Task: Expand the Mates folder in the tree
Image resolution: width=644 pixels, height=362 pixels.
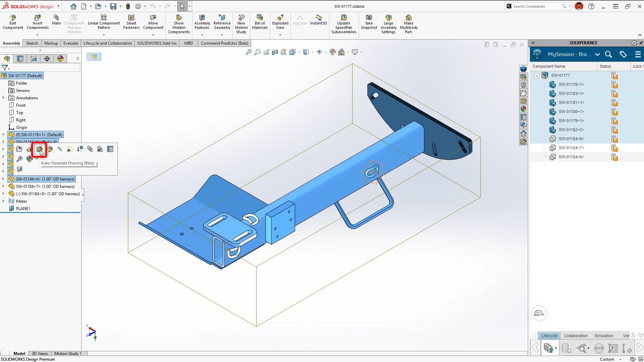Action: tap(3, 201)
